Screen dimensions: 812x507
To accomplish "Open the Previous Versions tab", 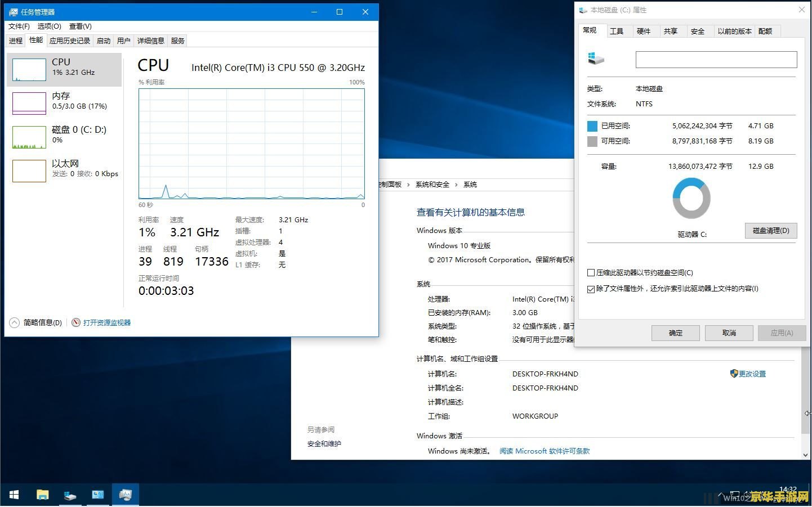I will click(734, 32).
